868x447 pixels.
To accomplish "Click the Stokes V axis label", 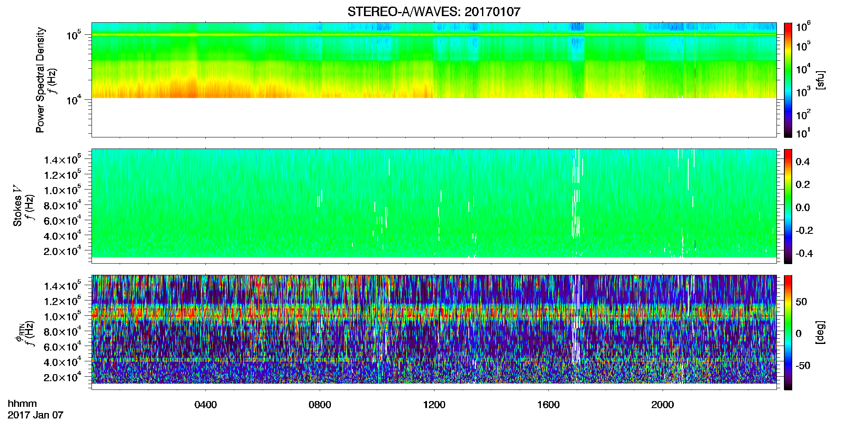I will pos(17,206).
